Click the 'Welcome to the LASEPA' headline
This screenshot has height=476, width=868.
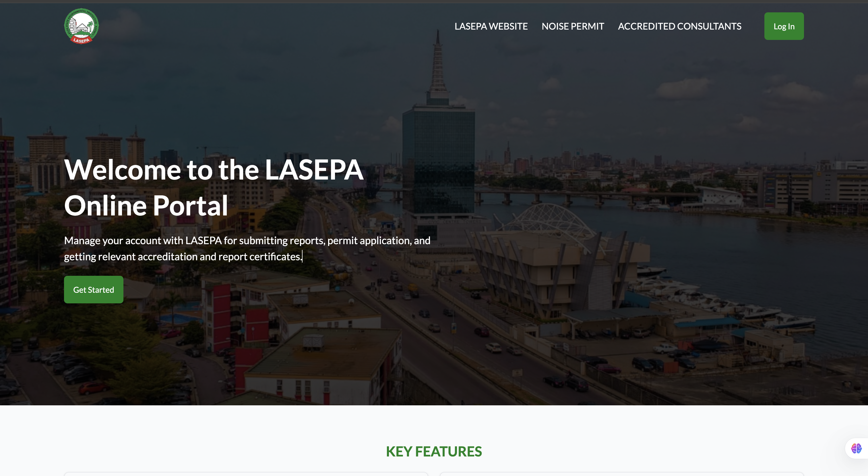pos(214,169)
